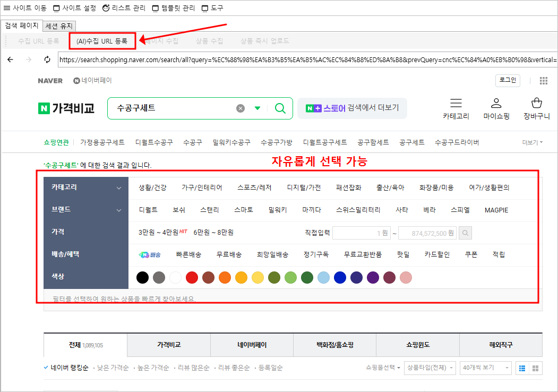Select the 생활/건강 category filter
Image resolution: width=558 pixels, height=392 pixels.
(x=153, y=188)
